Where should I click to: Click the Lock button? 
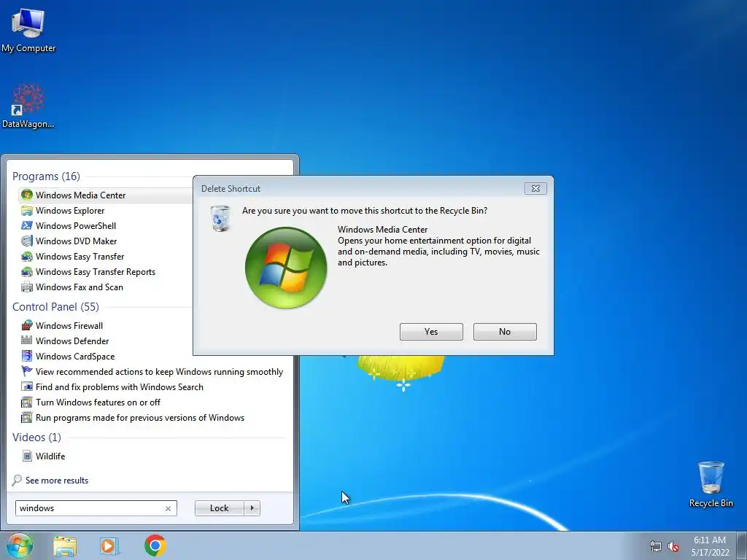[219, 508]
